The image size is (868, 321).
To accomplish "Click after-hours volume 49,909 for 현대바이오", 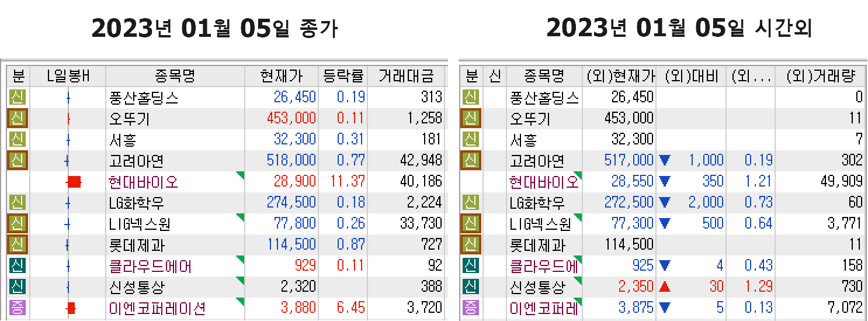I will point(841,182).
